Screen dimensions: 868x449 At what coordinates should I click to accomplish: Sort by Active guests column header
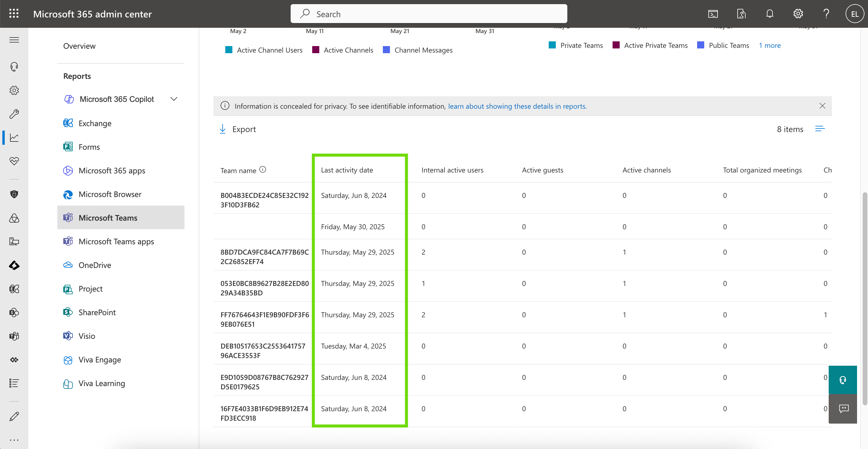tap(542, 170)
